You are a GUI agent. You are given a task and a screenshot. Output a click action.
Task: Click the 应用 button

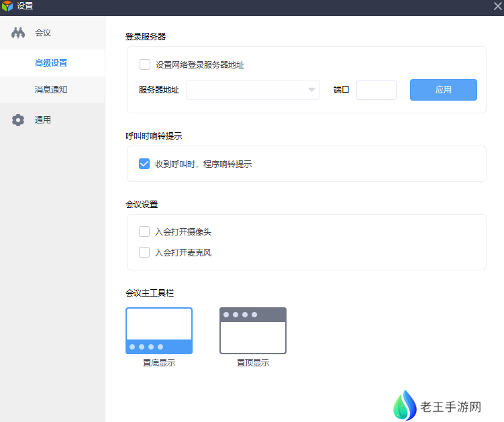[x=444, y=90]
